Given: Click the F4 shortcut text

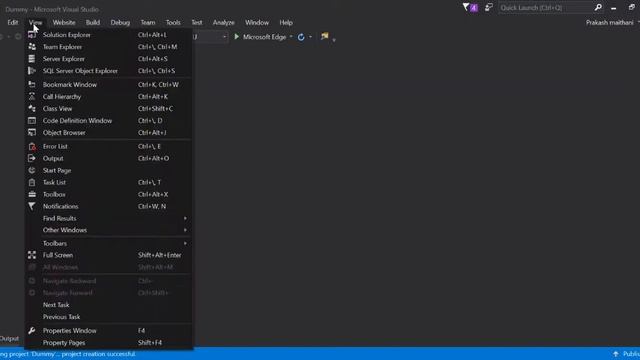Looking at the screenshot, I should coord(141,331).
